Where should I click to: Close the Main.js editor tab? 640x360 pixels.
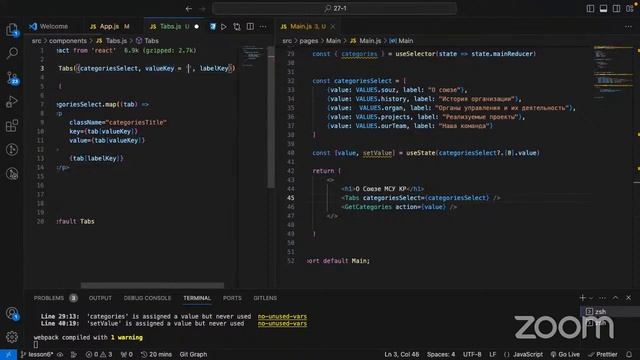pyautogui.click(x=333, y=27)
